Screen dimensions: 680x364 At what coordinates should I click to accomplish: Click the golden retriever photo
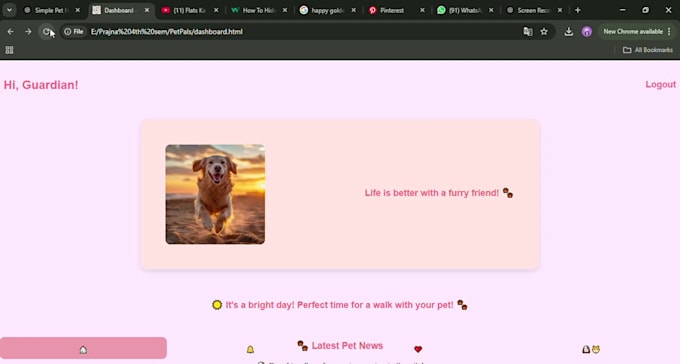click(215, 194)
